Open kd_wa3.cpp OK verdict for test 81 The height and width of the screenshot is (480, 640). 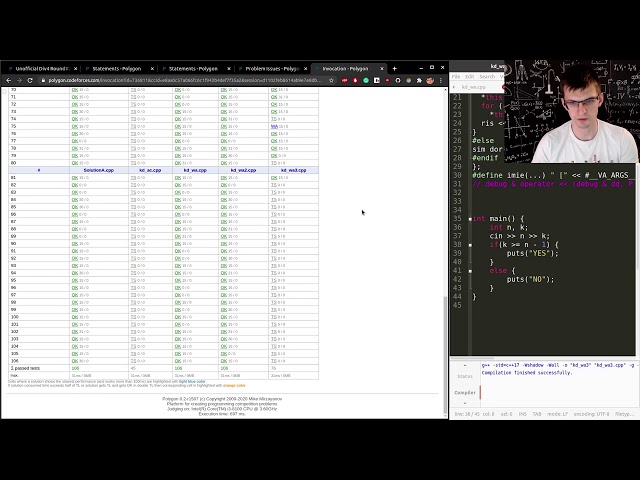point(274,178)
